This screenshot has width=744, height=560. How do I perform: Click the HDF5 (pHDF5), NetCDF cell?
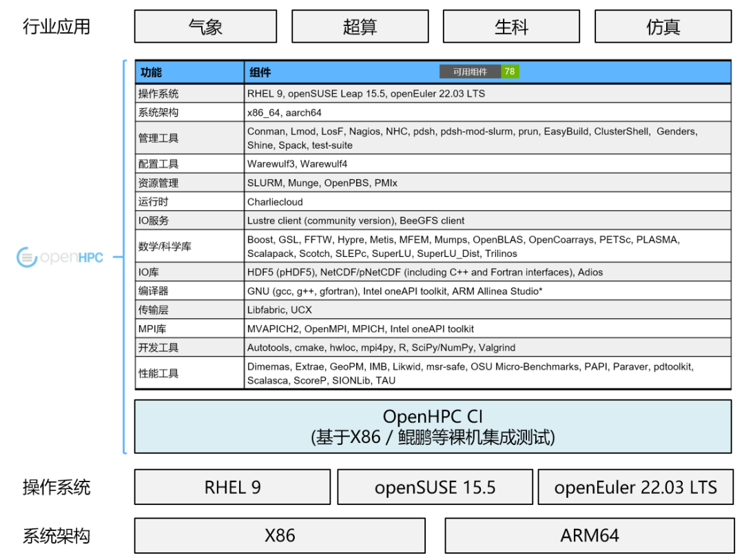(x=488, y=272)
